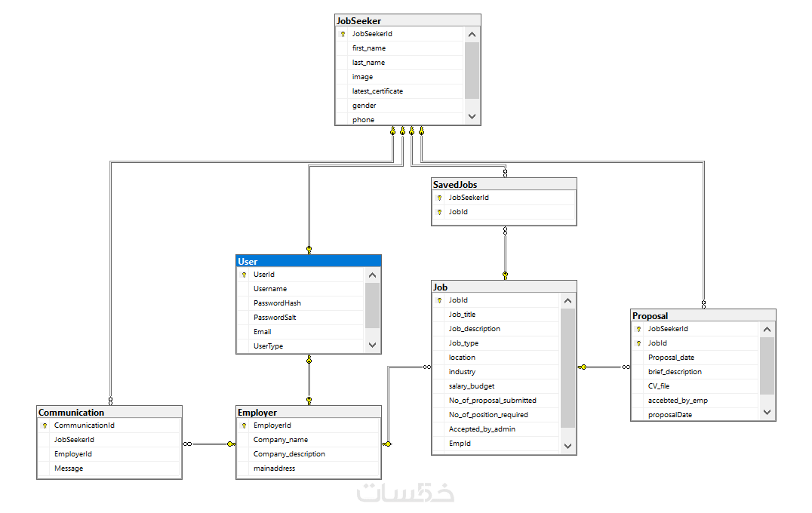Select the Message column in Communication
This screenshot has width=812, height=513.
pos(109,468)
